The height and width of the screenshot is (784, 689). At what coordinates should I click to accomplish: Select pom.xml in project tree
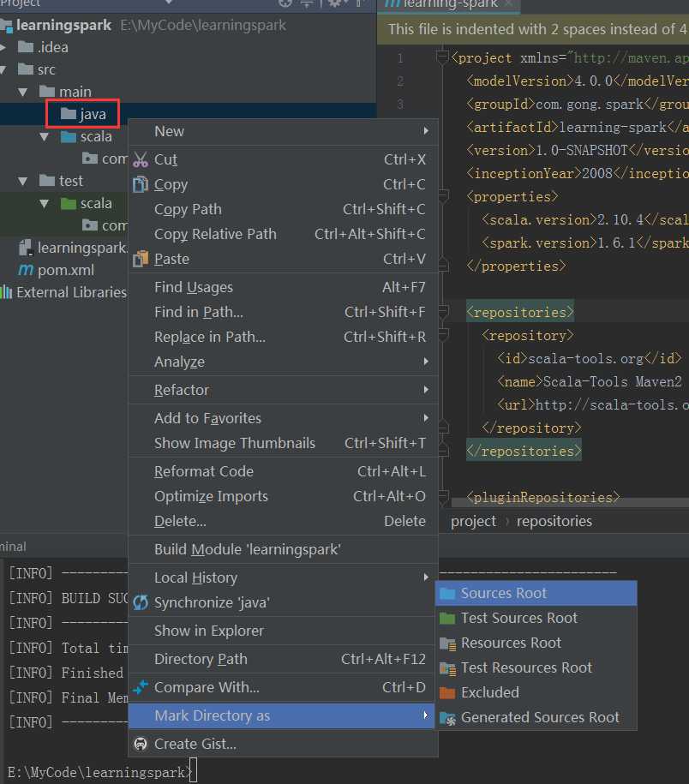(x=65, y=271)
